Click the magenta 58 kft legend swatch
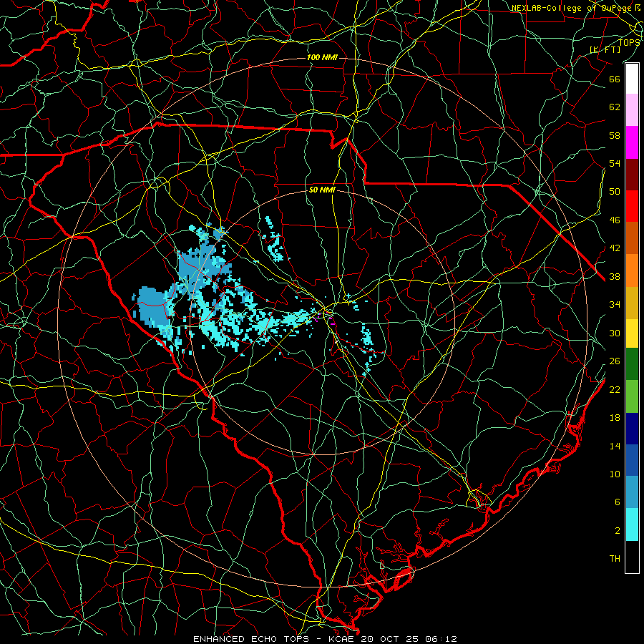 (x=632, y=142)
